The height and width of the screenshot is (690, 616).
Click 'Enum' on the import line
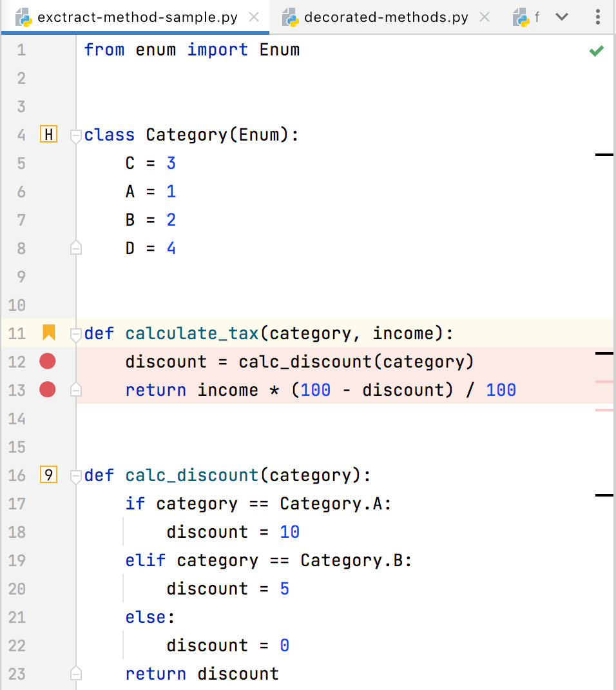[280, 50]
